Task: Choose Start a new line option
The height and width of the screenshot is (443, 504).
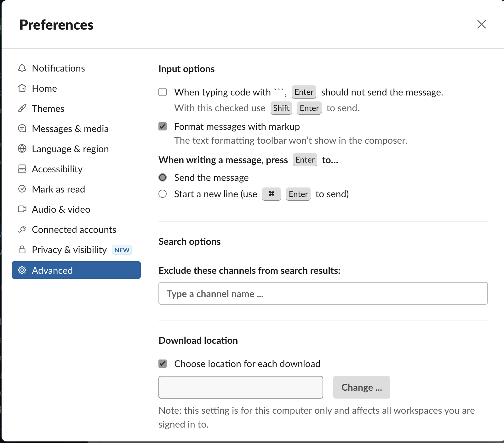Action: (163, 194)
